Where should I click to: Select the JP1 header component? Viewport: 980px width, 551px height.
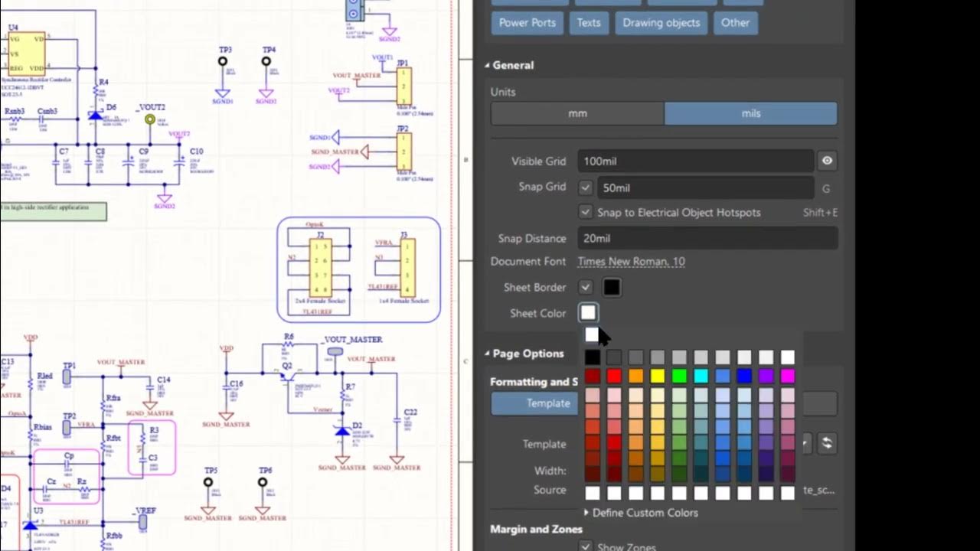coord(403,87)
